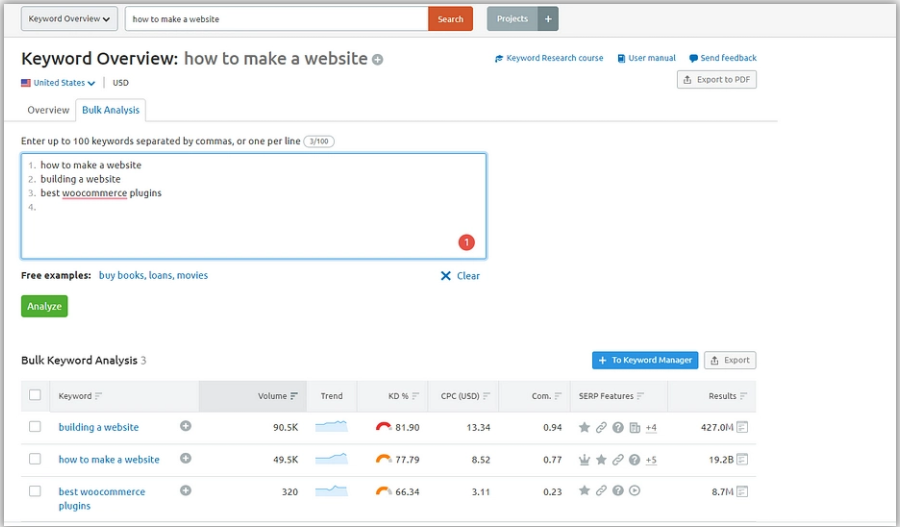Click the news SERP icon in 'building a website' row
This screenshot has width=900, height=527.
point(634,428)
